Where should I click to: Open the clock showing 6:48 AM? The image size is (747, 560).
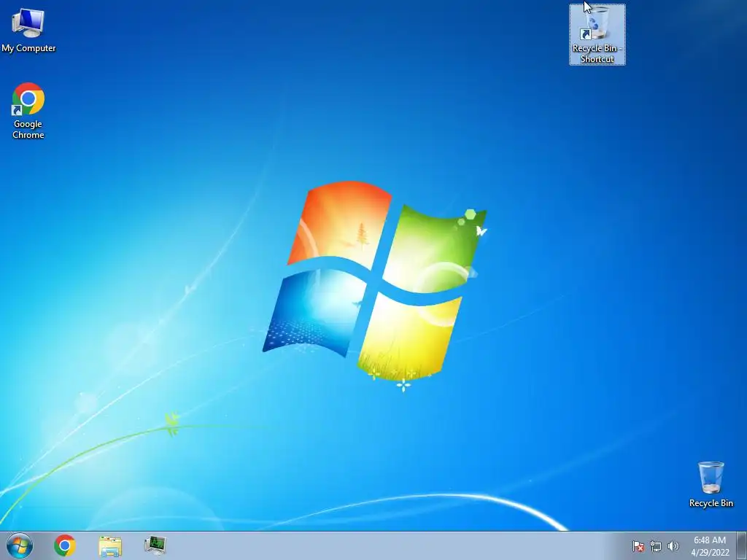click(710, 546)
